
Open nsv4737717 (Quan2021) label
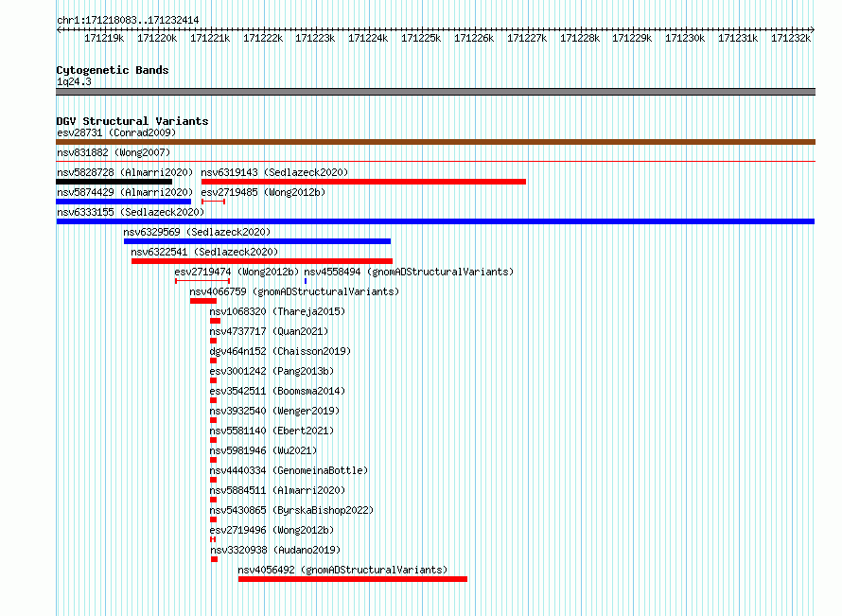pyautogui.click(x=269, y=331)
